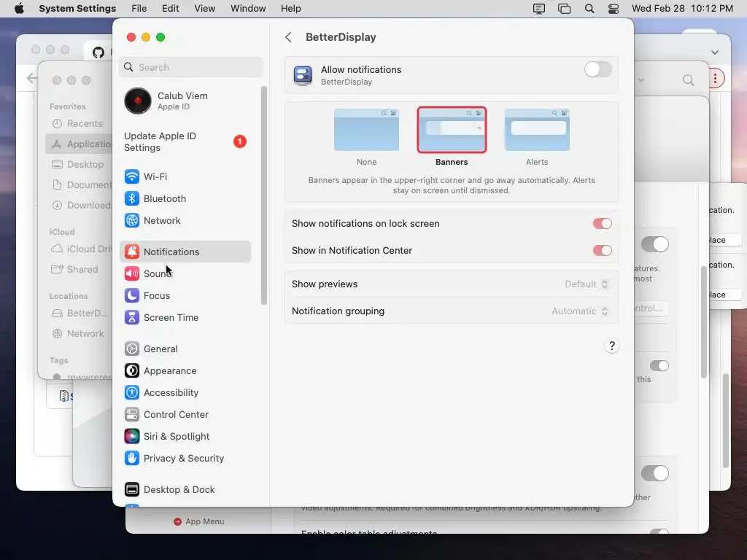Open the Help menu
This screenshot has width=747, height=560.
[x=290, y=9]
